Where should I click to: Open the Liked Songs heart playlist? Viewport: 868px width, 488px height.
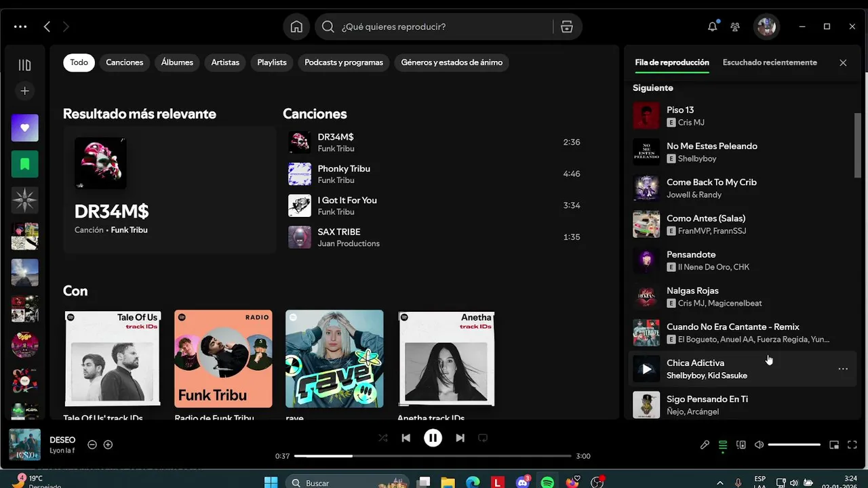[x=25, y=128]
